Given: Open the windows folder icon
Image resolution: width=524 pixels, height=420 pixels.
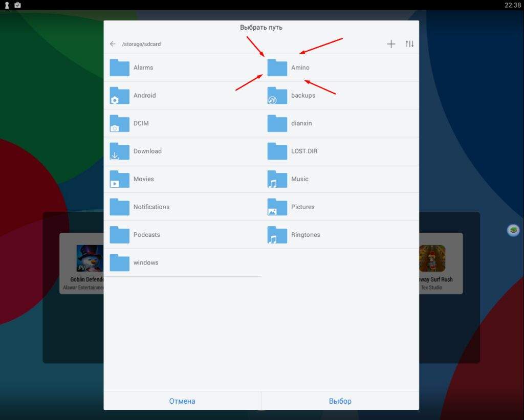Looking at the screenshot, I should (x=120, y=262).
